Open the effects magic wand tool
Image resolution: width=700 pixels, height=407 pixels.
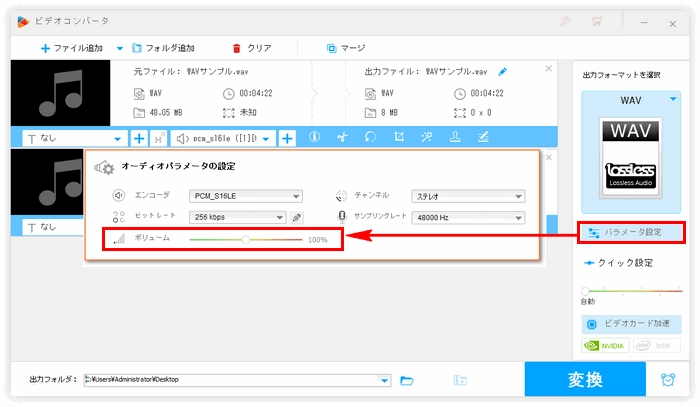(x=426, y=138)
